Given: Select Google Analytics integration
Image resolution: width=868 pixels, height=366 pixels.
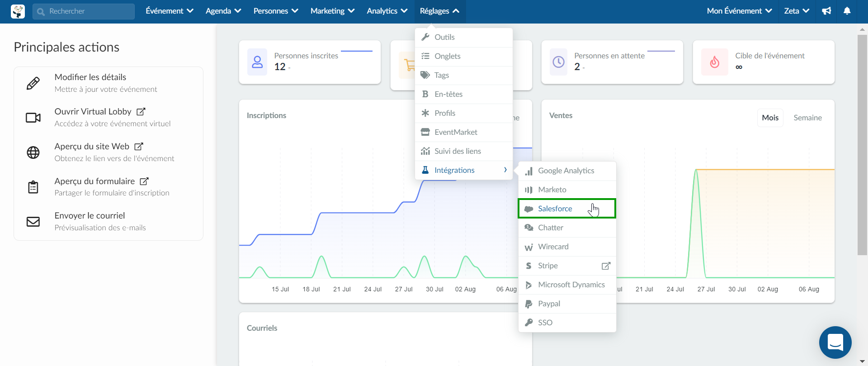Looking at the screenshot, I should point(567,171).
